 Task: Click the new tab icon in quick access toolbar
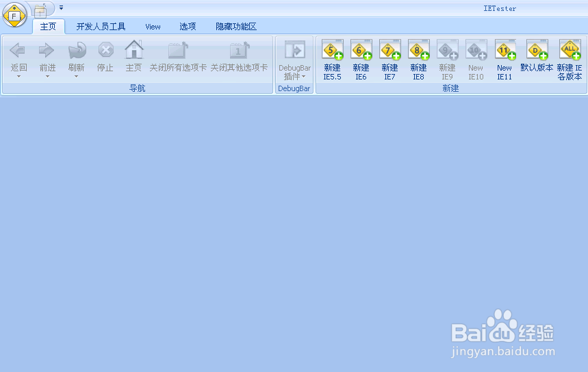pyautogui.click(x=40, y=10)
